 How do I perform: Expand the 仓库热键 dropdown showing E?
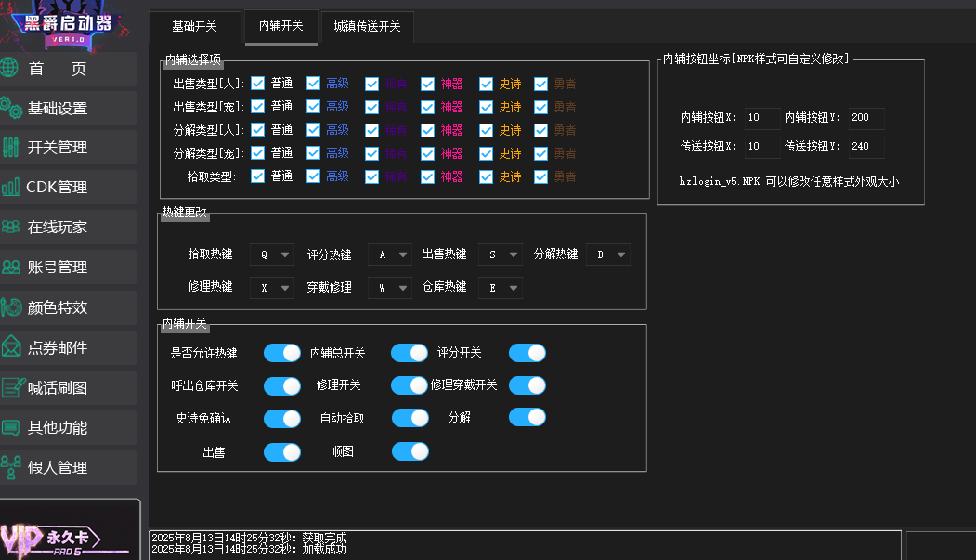500,288
